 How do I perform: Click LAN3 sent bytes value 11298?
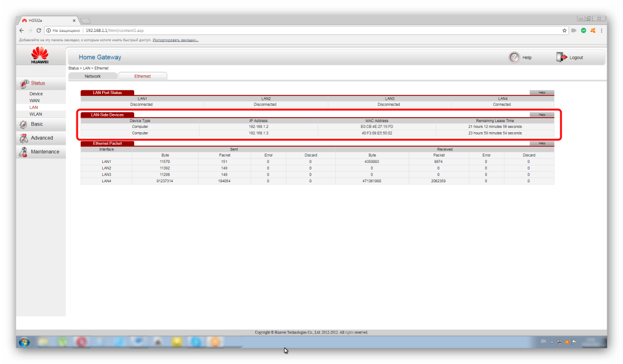(164, 174)
